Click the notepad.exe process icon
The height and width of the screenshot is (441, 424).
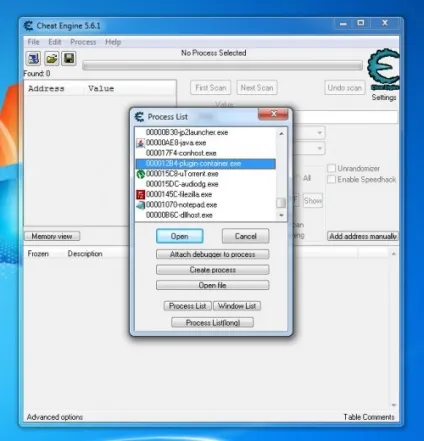coord(141,205)
